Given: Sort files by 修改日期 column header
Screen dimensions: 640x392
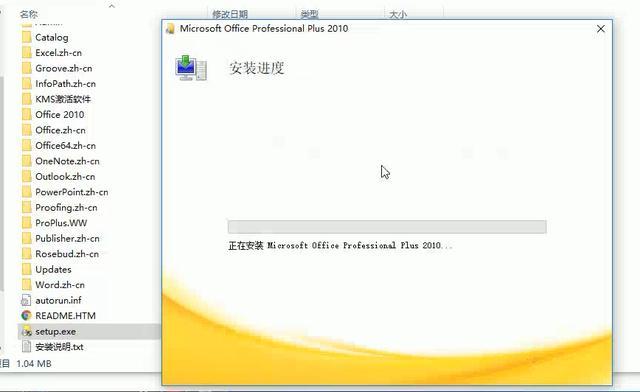Looking at the screenshot, I should [230, 15].
